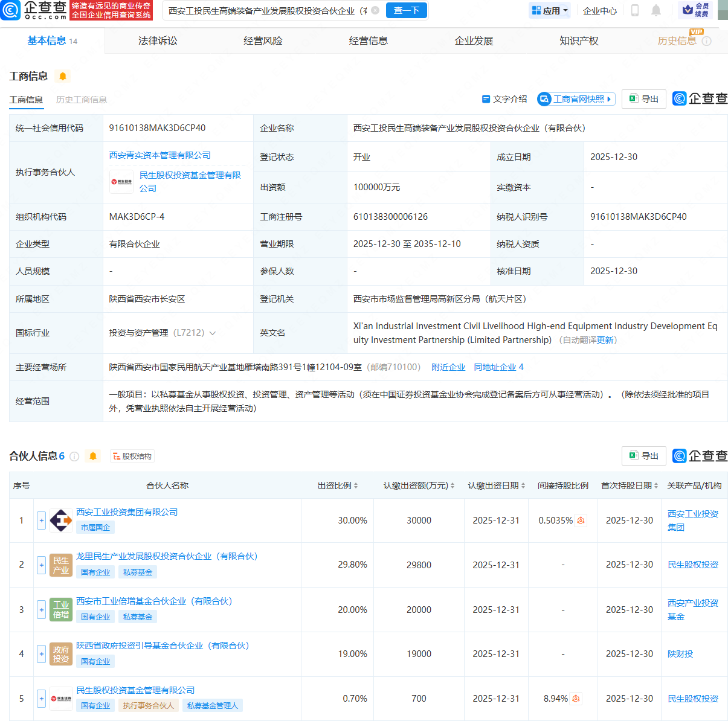
Task: Click info icon next to 合伙人信息 count
Action: [x=74, y=457]
